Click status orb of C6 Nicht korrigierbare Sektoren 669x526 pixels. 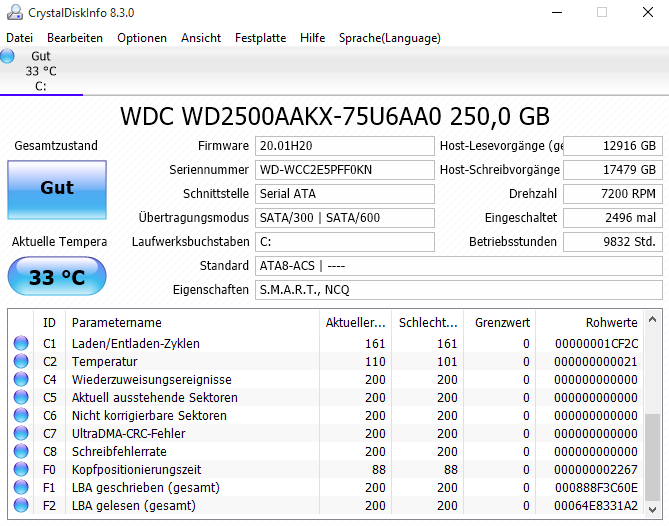21,415
